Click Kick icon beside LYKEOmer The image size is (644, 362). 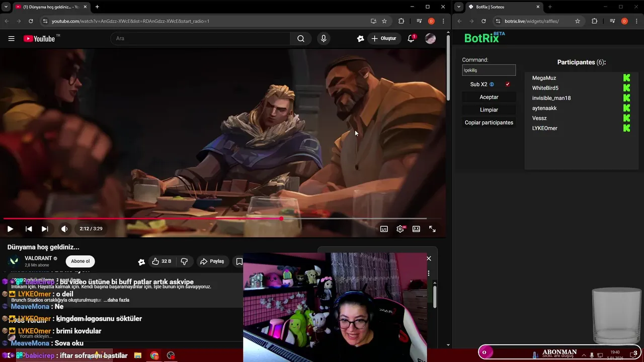(626, 128)
